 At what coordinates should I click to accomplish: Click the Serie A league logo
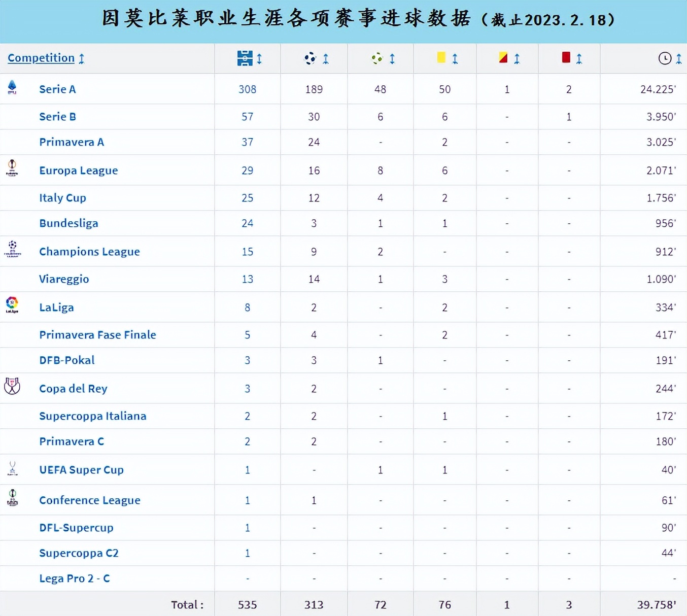tap(12, 88)
